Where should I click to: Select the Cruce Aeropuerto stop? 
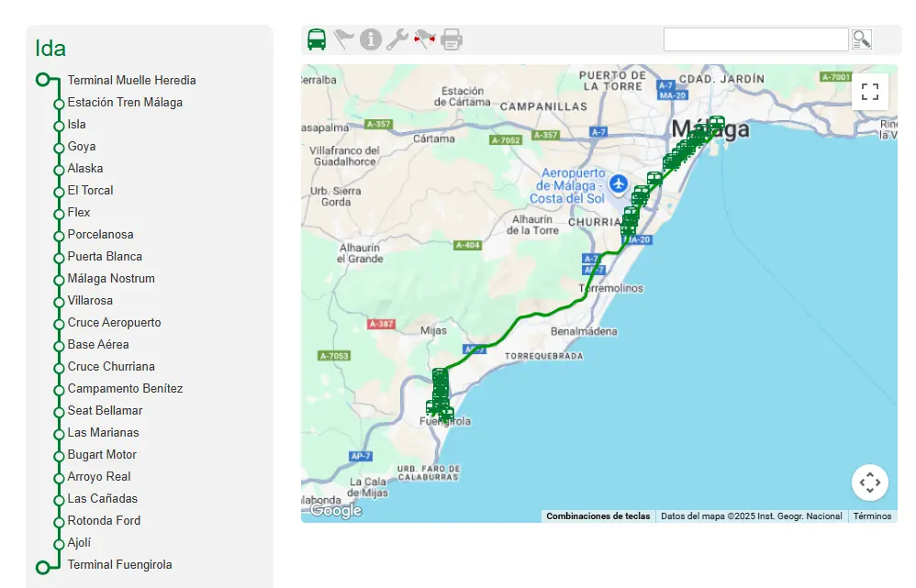[114, 322]
